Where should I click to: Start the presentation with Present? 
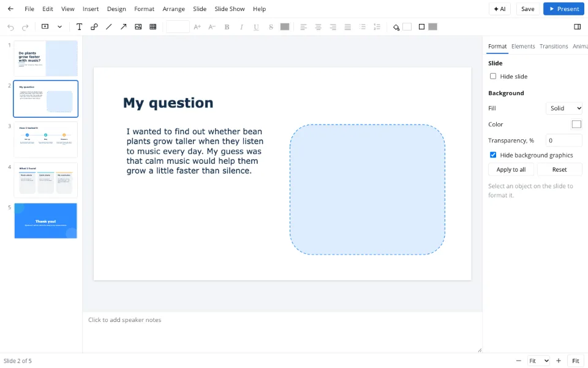(563, 9)
